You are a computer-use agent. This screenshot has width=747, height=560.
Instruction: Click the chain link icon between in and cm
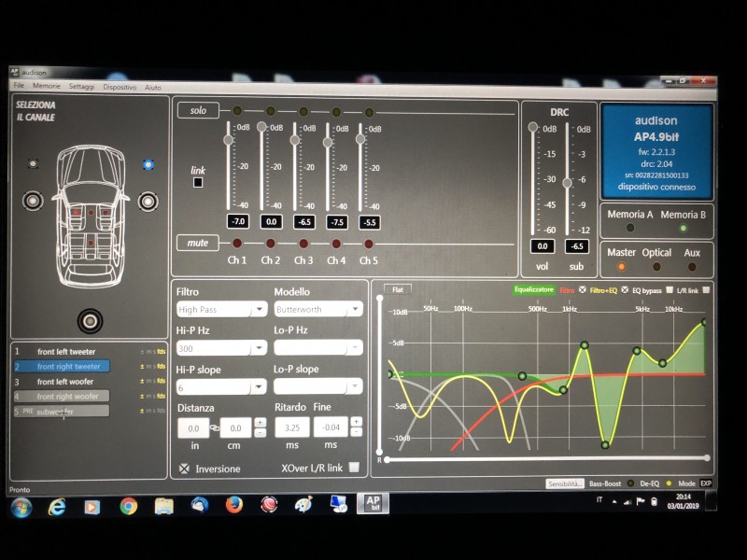click(215, 427)
